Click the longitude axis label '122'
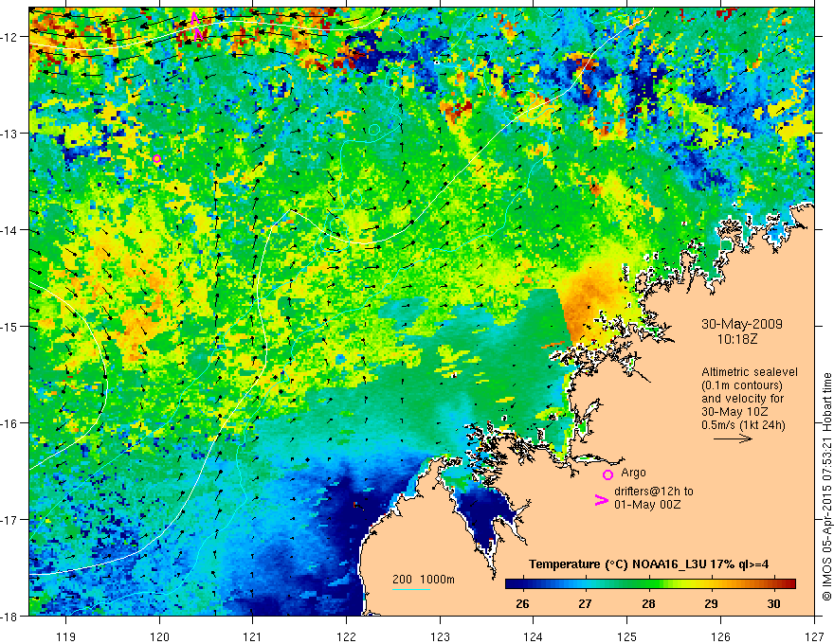The image size is (834, 644). (x=346, y=636)
